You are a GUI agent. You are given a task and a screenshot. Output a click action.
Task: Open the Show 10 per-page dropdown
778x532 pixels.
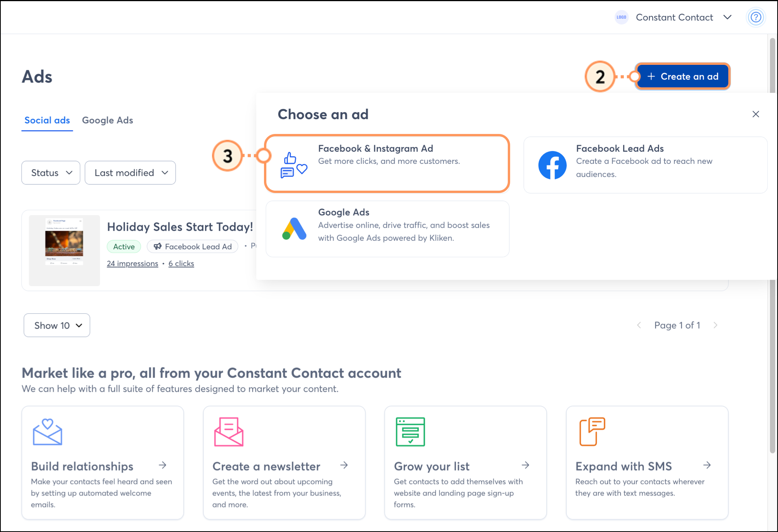pyautogui.click(x=57, y=325)
